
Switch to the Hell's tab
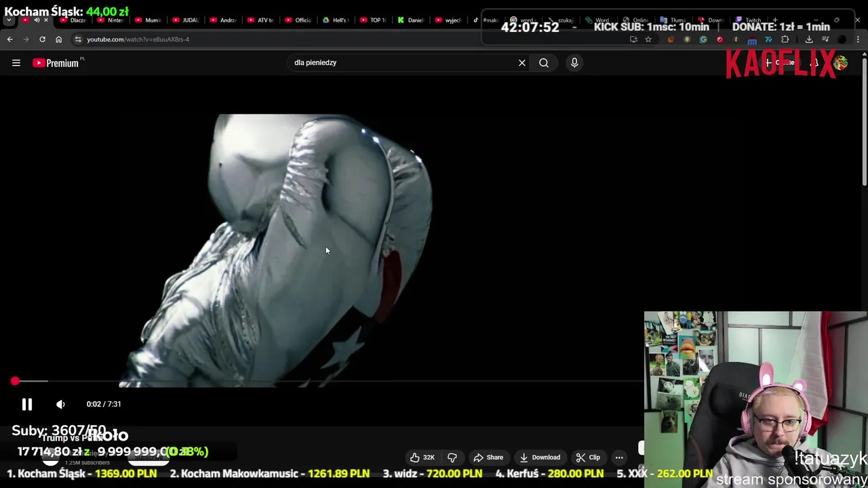pyautogui.click(x=335, y=20)
